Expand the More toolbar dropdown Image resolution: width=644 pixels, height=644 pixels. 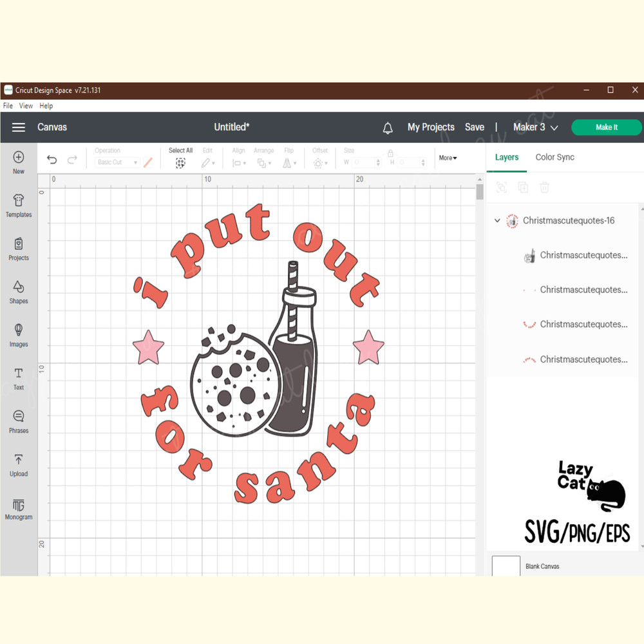(448, 158)
